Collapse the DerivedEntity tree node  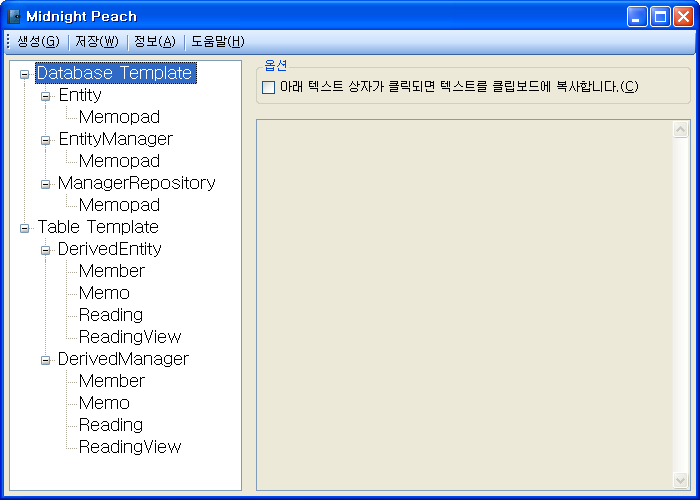click(46, 250)
